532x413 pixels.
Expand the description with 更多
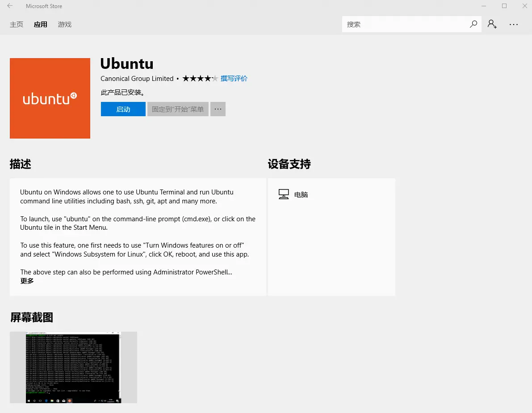coord(26,281)
